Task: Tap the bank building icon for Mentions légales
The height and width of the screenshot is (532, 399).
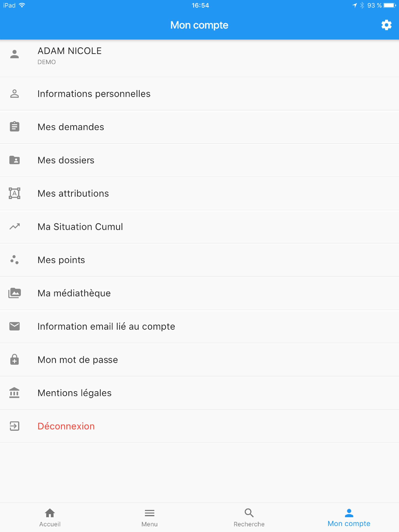Action: click(x=14, y=393)
